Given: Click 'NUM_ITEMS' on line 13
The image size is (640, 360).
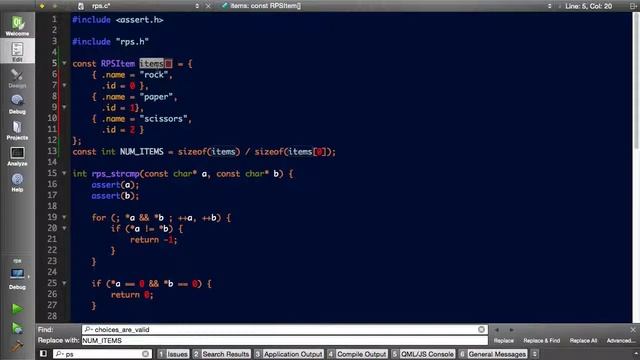Looking at the screenshot, I should pos(142,152).
